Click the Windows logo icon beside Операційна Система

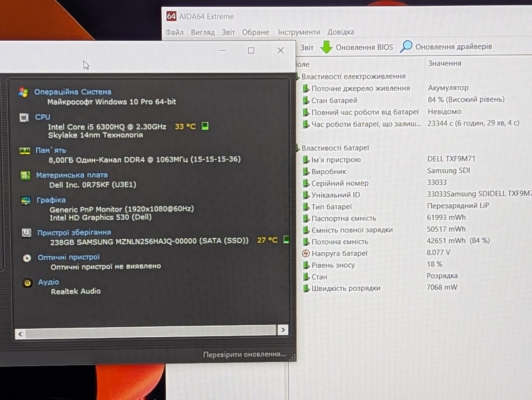tap(23, 92)
